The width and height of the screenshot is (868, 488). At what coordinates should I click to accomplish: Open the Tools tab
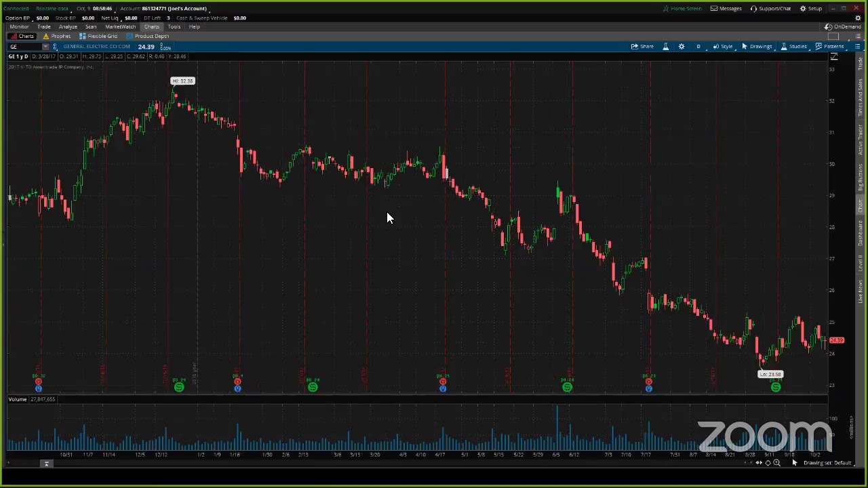pyautogui.click(x=174, y=26)
